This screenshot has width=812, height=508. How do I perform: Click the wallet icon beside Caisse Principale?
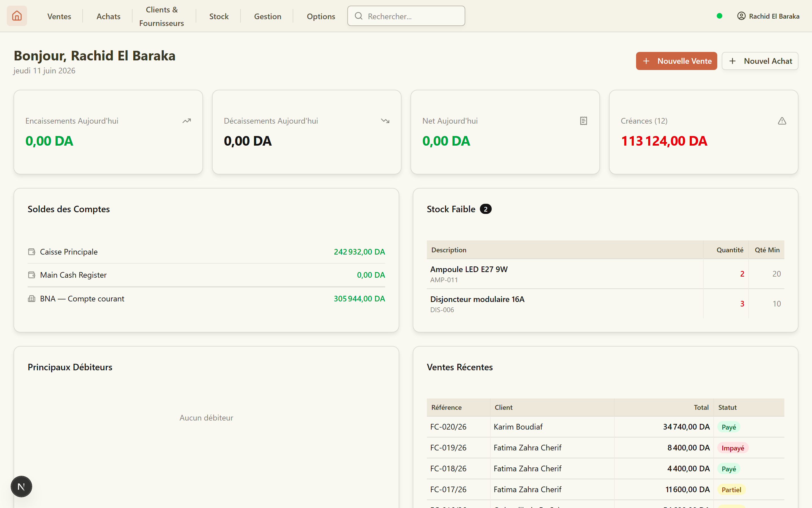[x=32, y=252]
